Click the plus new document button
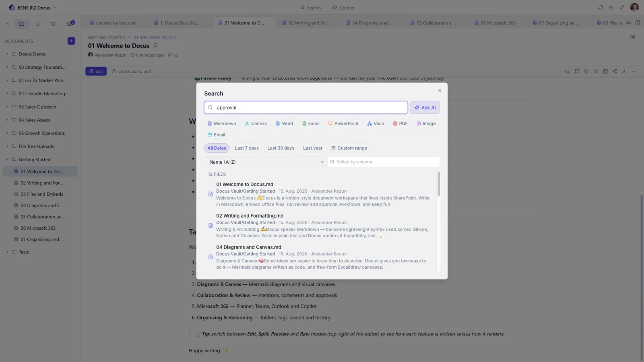Viewport: 644px width, 362px height. [x=71, y=41]
